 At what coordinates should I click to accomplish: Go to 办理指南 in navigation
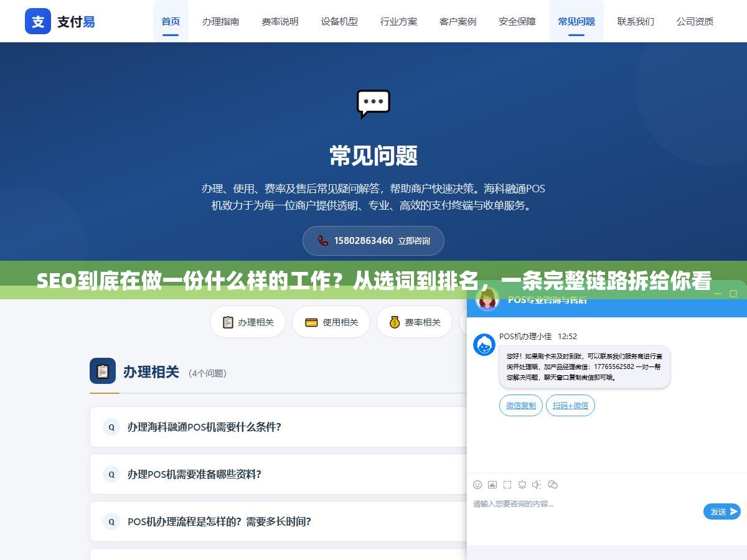(x=220, y=21)
